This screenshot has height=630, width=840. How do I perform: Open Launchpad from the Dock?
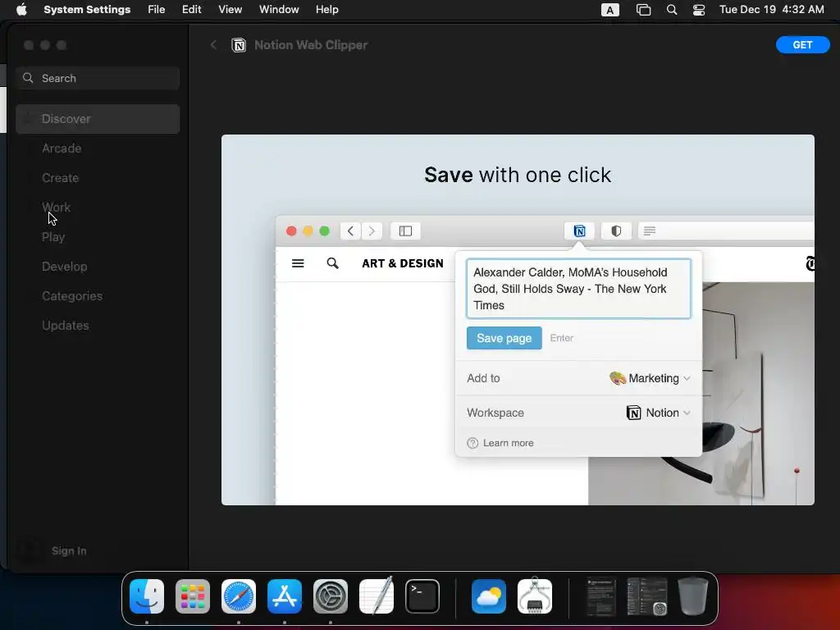(x=193, y=596)
